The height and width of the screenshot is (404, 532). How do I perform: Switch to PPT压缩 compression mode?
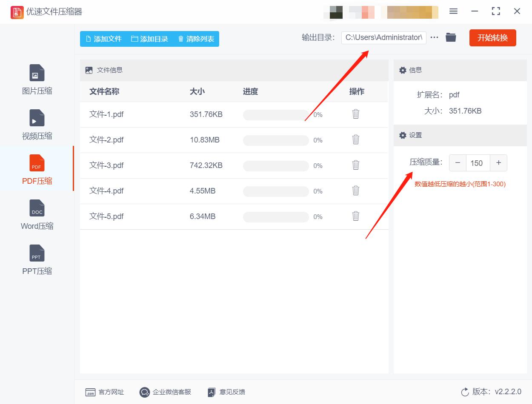37,261
